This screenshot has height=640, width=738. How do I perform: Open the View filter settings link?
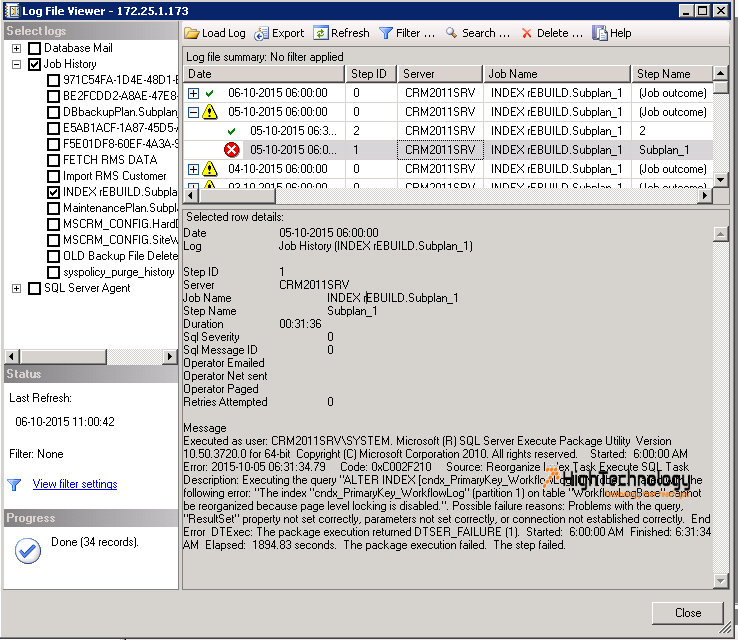click(75, 484)
